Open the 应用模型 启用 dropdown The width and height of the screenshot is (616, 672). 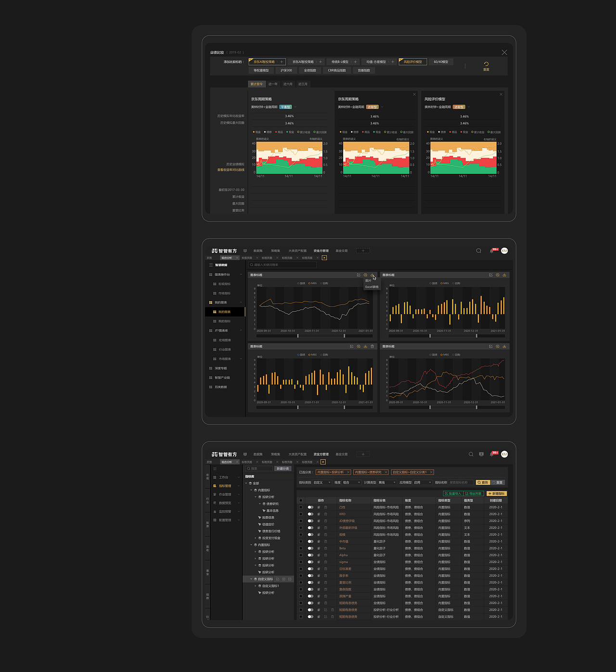(x=423, y=482)
